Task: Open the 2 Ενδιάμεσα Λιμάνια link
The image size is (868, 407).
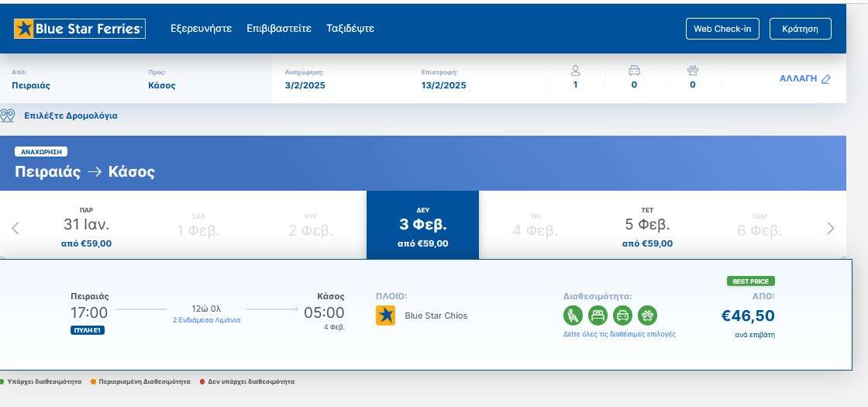Action: coord(206,320)
